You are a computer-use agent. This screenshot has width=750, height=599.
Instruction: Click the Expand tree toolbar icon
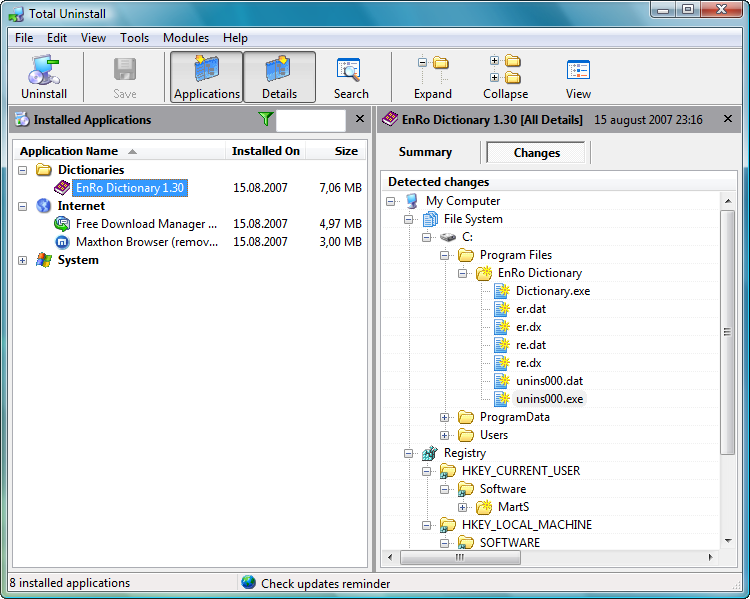click(433, 70)
